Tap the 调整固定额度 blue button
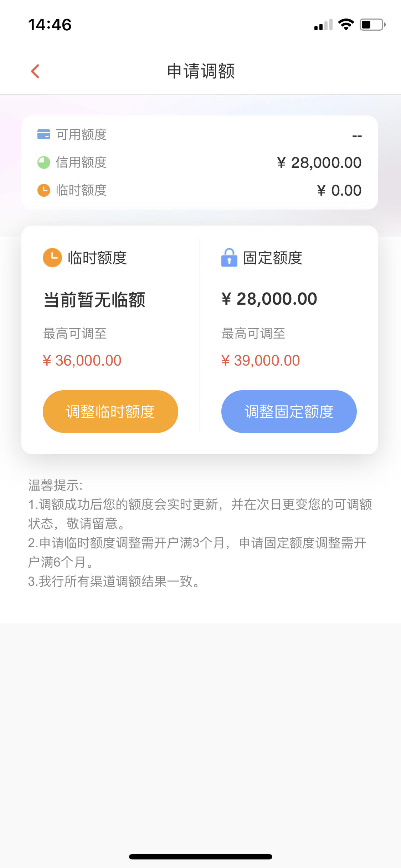Viewport: 401px width, 868px height. (x=289, y=412)
